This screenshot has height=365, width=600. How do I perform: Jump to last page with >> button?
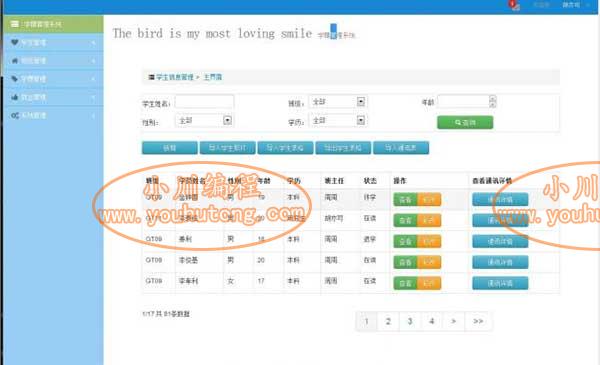click(478, 321)
